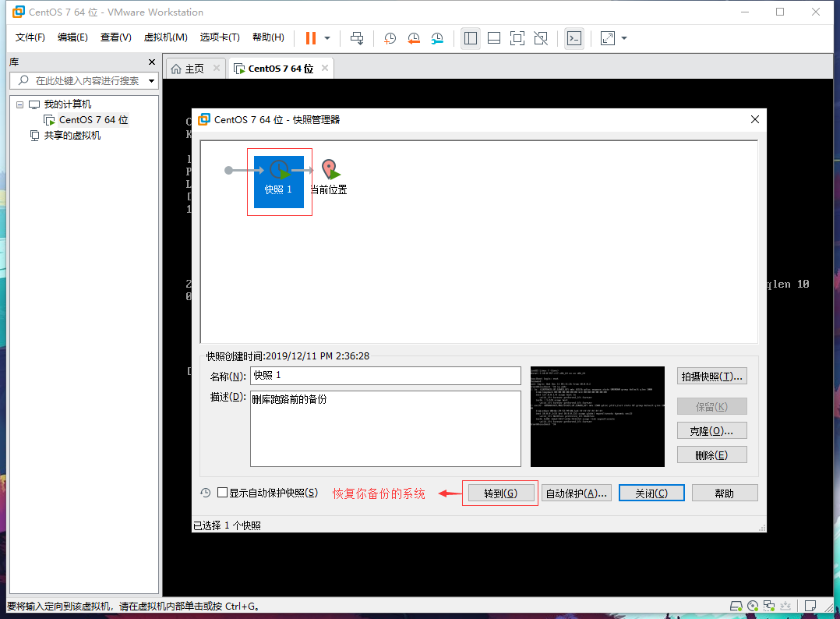
Task: Click the 描述 description text box
Action: pos(385,429)
